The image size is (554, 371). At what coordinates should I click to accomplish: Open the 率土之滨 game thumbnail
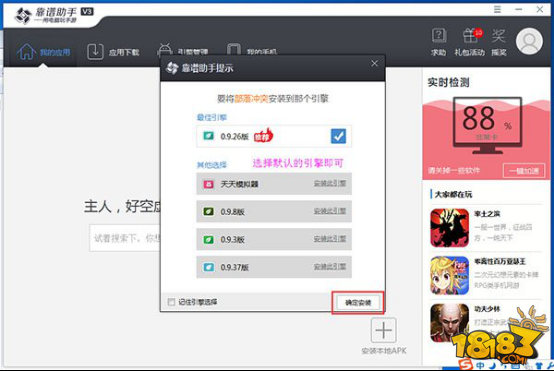coord(449,228)
